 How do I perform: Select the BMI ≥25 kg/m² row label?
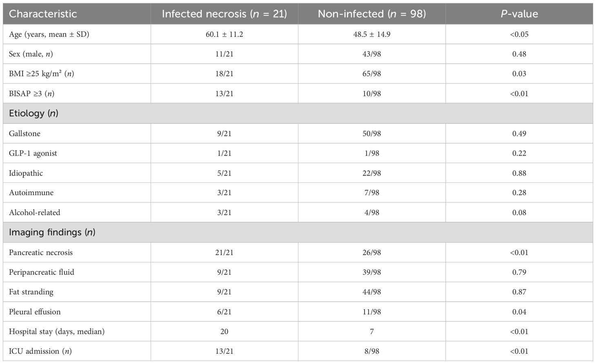(41, 74)
